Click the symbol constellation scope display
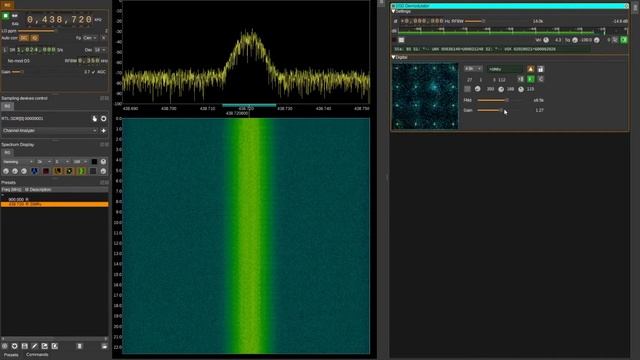Screen dimensions: 640x360 [425, 96]
